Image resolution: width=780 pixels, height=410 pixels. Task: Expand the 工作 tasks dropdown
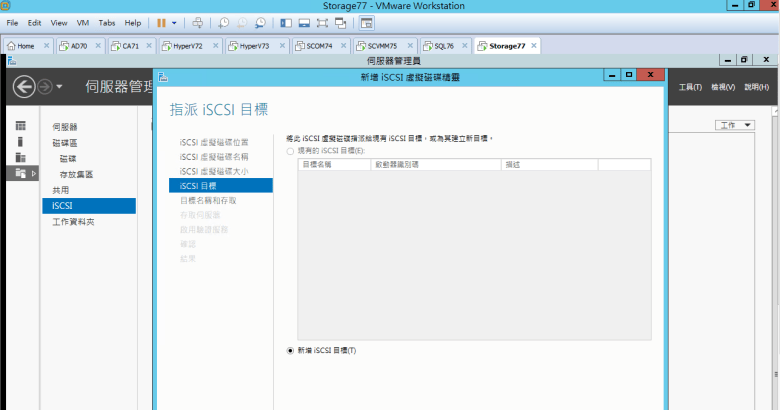click(x=734, y=125)
